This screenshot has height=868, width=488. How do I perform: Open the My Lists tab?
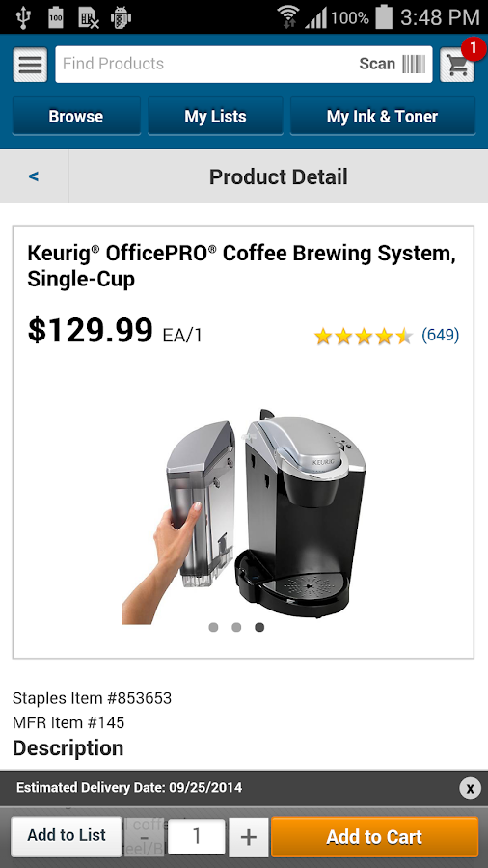click(215, 117)
